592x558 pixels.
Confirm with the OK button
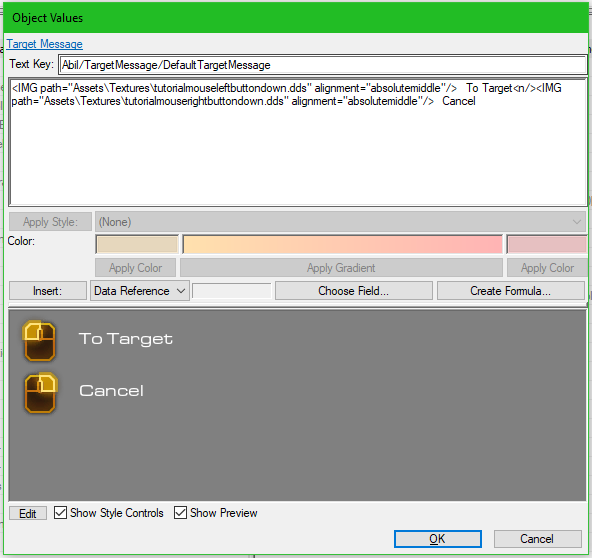click(438, 539)
